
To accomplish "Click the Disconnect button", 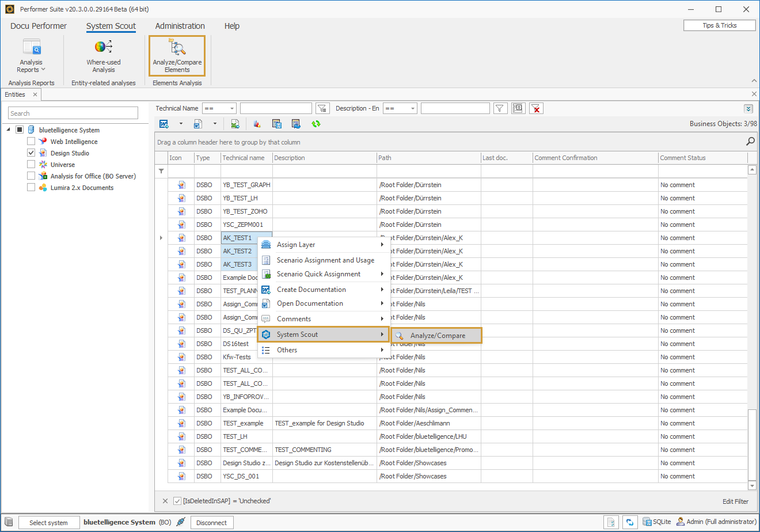I will [212, 523].
